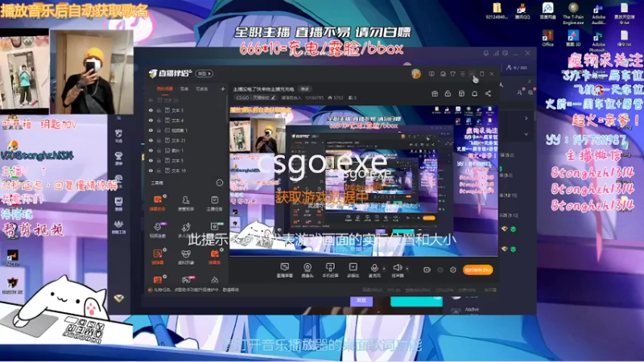Toggle the lock on 文本 21 layer
This screenshot has width=644, height=362.
pyautogui.click(x=159, y=140)
